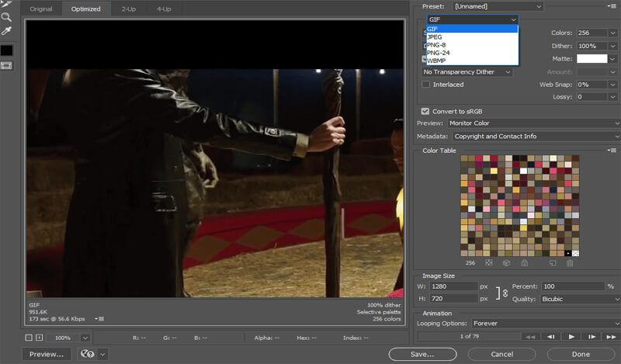The image size is (621, 364).
Task: Select the Zoom tool magnifier icon
Action: pos(6,16)
